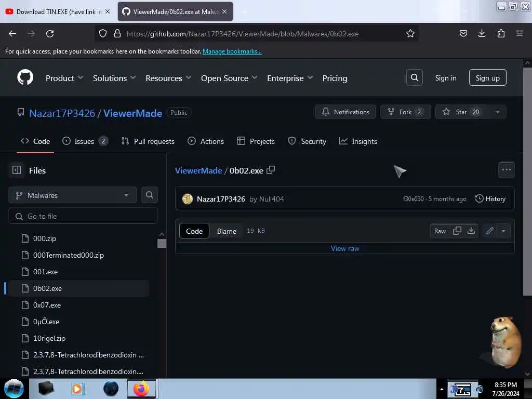Click the GitHub octocat logo
This screenshot has height=399, width=532.
tap(25, 77)
